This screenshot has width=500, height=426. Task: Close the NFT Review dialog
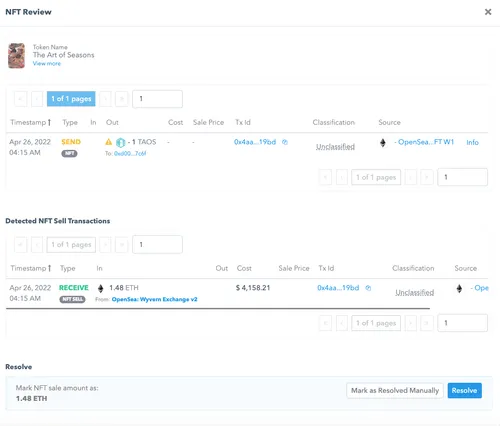coord(488,12)
